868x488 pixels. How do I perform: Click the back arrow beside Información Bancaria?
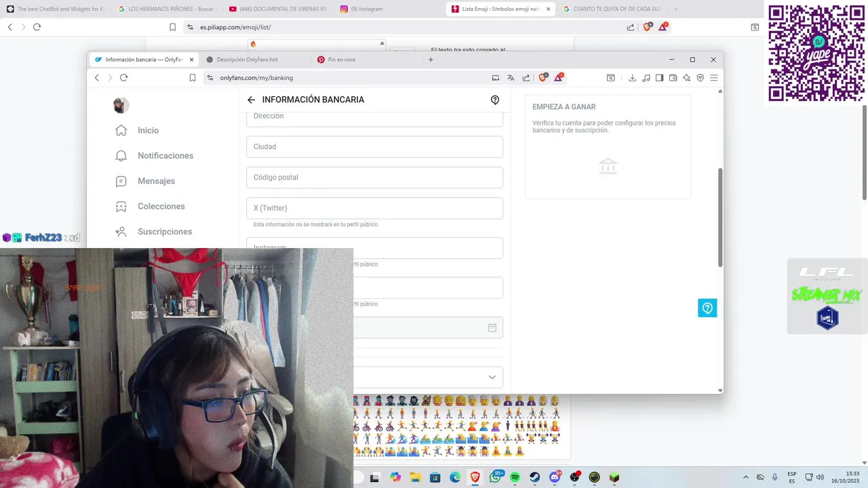coord(251,100)
